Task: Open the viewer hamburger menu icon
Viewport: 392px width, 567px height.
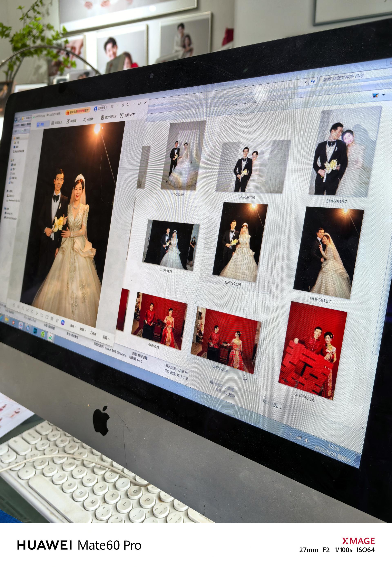Action: click(x=117, y=106)
